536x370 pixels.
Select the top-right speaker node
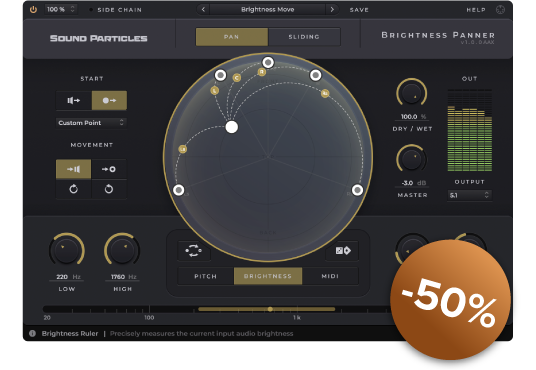point(316,75)
